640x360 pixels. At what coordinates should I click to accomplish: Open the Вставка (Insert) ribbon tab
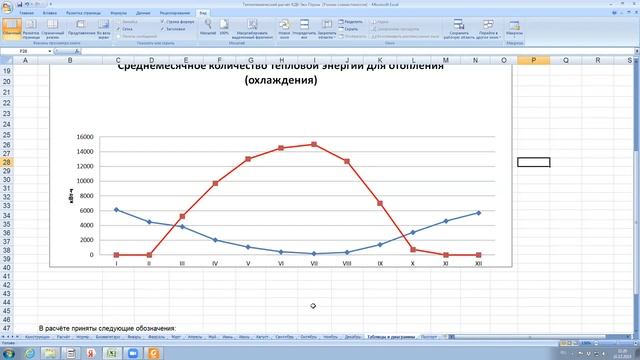click(x=50, y=13)
